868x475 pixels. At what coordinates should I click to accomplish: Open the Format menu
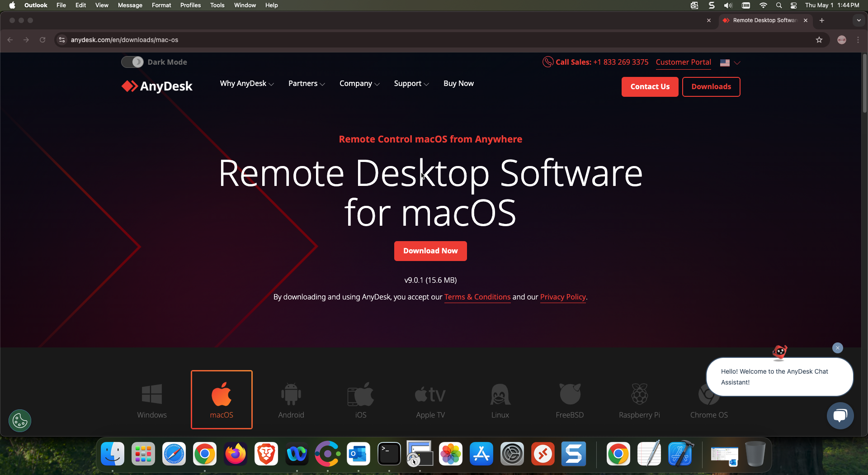(161, 5)
